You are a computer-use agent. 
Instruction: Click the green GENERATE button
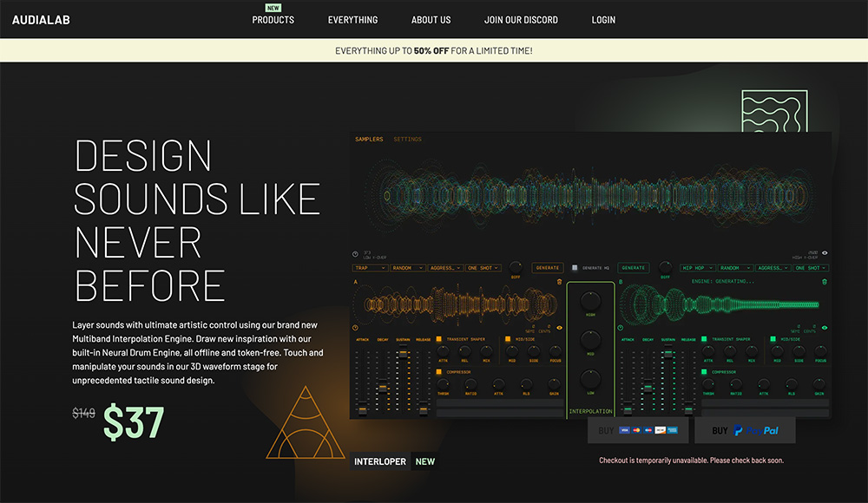point(634,268)
